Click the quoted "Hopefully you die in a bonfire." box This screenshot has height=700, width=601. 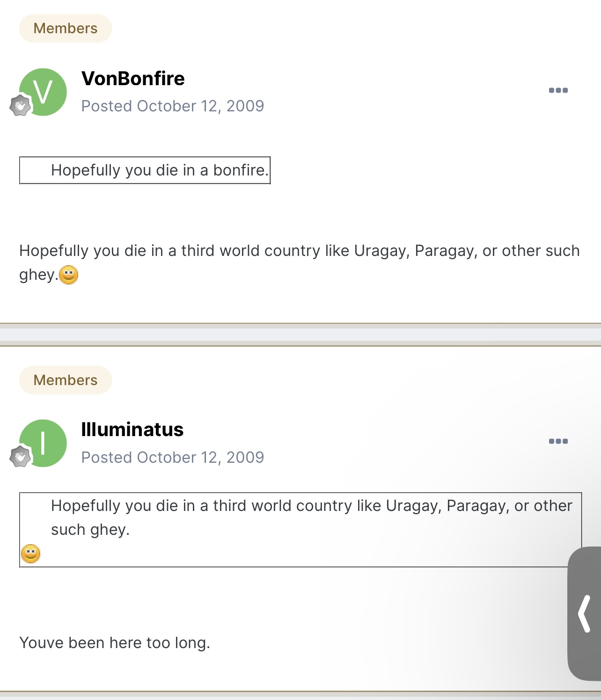(x=145, y=170)
